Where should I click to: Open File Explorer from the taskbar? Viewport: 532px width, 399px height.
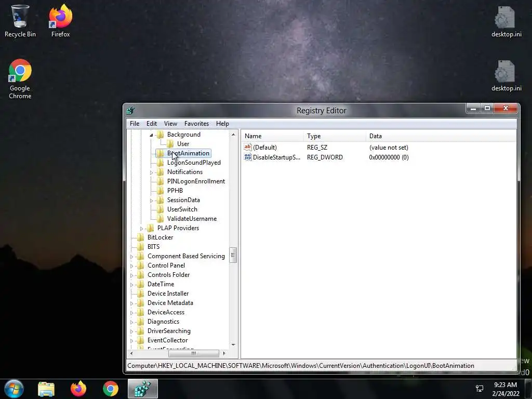pyautogui.click(x=46, y=389)
